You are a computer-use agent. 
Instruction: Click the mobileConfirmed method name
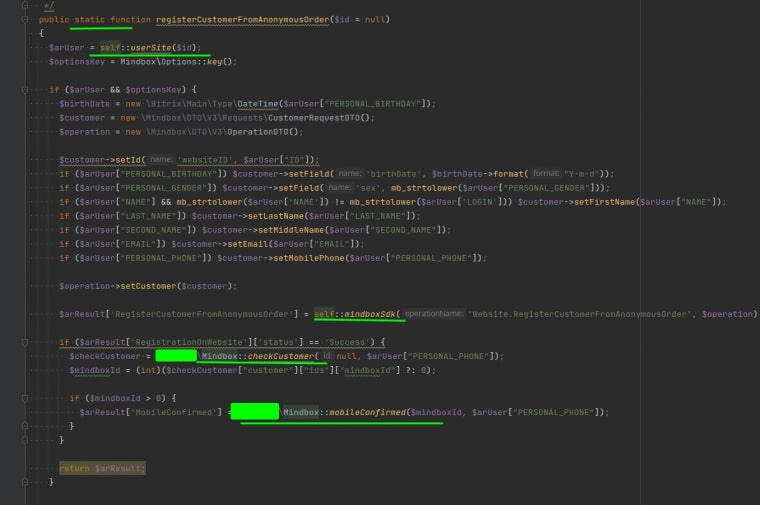click(367, 412)
